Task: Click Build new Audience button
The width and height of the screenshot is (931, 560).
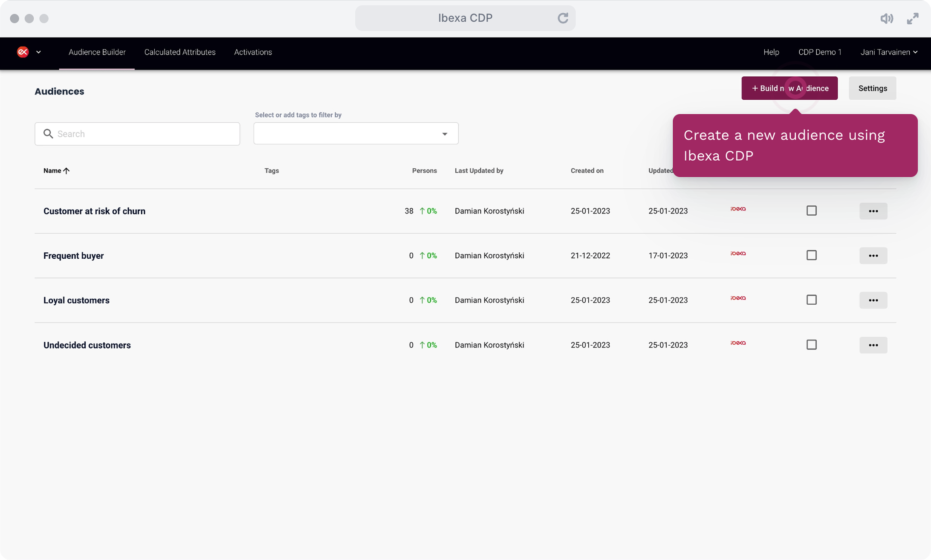Action: click(x=789, y=88)
